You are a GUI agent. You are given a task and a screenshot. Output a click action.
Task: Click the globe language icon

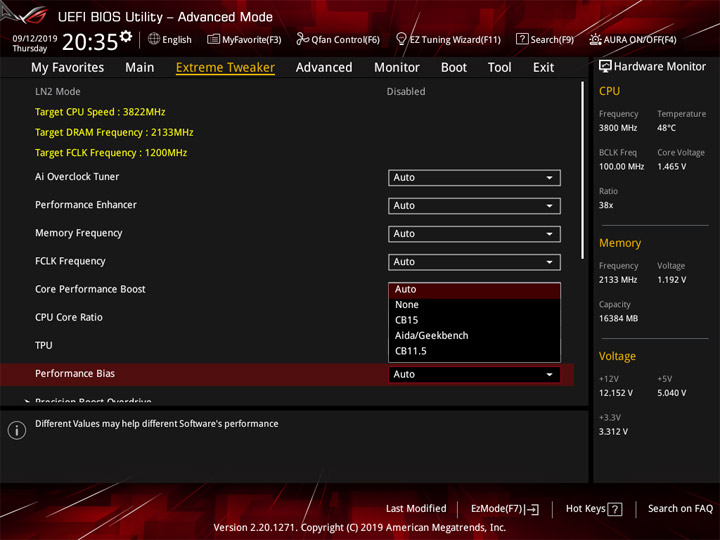click(154, 39)
